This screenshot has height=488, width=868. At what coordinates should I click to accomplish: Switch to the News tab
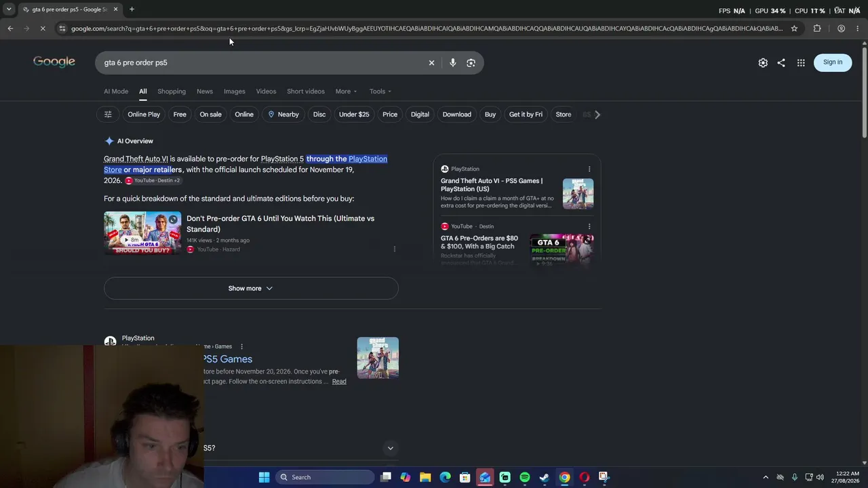[205, 91]
